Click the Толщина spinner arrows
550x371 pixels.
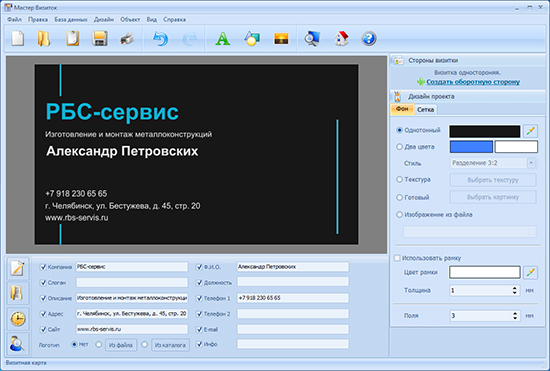click(515, 290)
